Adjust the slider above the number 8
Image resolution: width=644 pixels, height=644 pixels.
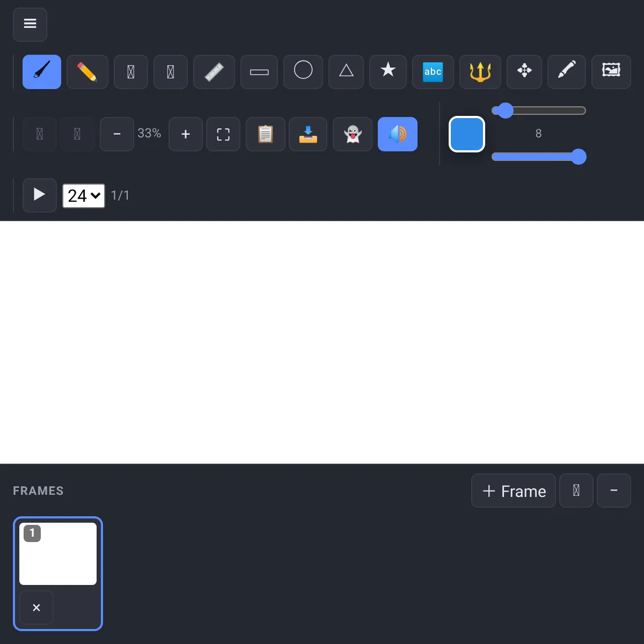coord(539,111)
